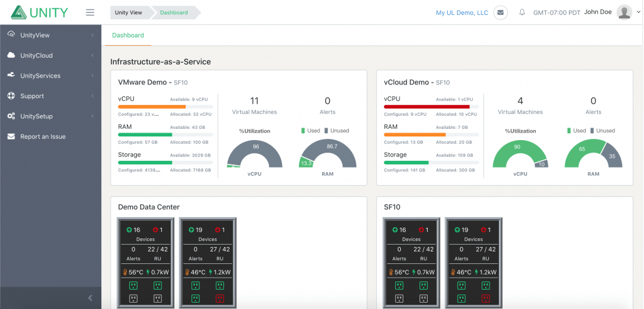This screenshot has height=309, width=644.
Task: Open the UnityServices sidebar menu
Action: tap(51, 76)
